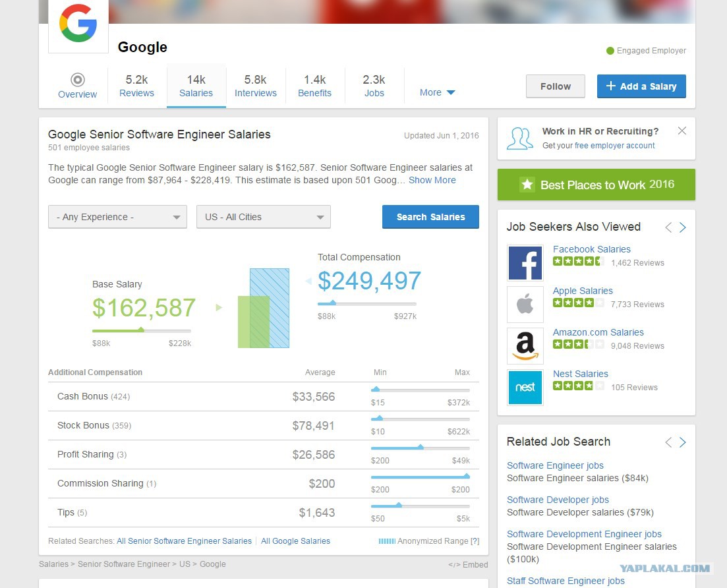Open Apple Salaries link

click(x=583, y=291)
